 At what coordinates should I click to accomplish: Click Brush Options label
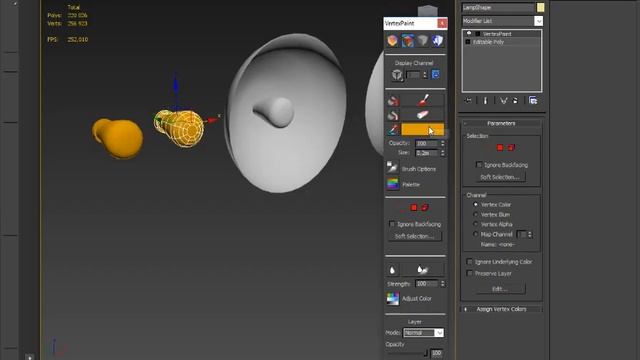click(x=419, y=169)
